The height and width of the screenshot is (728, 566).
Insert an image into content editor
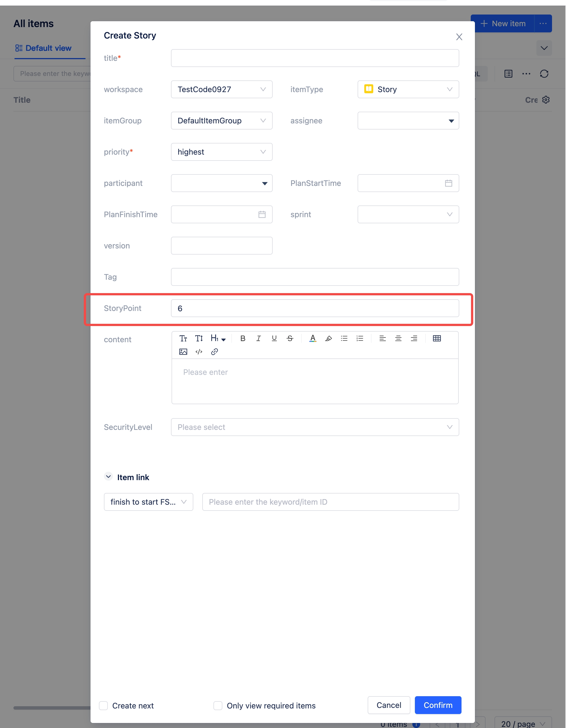[x=183, y=352]
